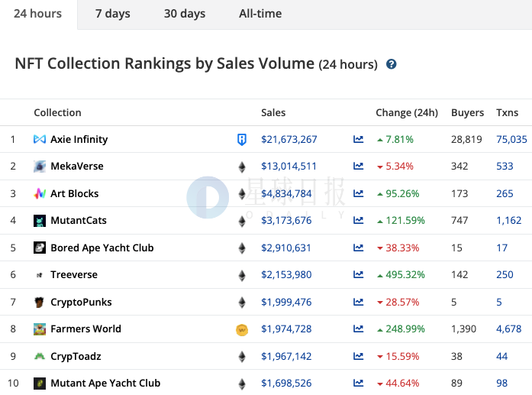Screen dimensions: 532x395
Task: Open the 30 days tab
Action: [185, 14]
